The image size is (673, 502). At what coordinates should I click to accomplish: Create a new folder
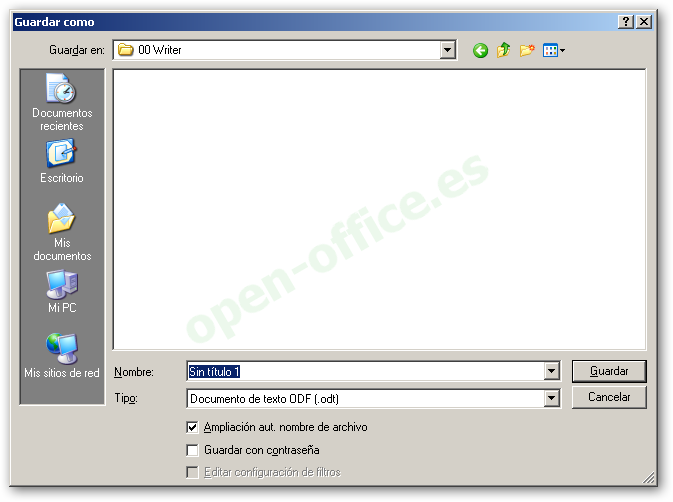pos(527,51)
